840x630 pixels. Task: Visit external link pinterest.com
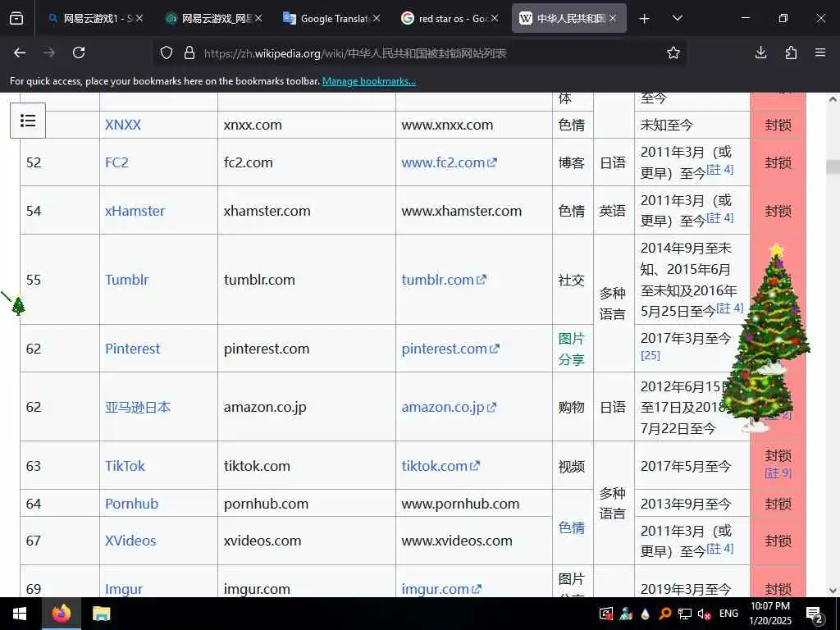coord(450,349)
